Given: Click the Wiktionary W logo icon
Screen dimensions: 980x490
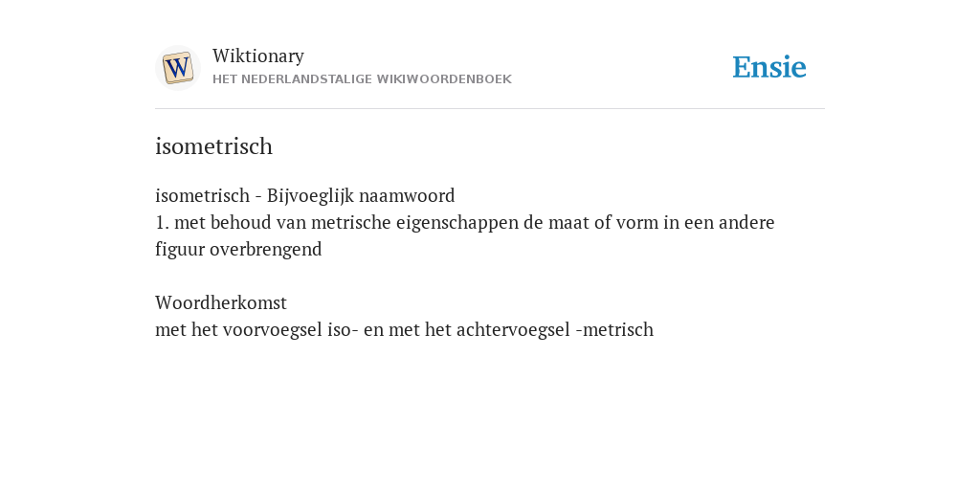Looking at the screenshot, I should (177, 68).
